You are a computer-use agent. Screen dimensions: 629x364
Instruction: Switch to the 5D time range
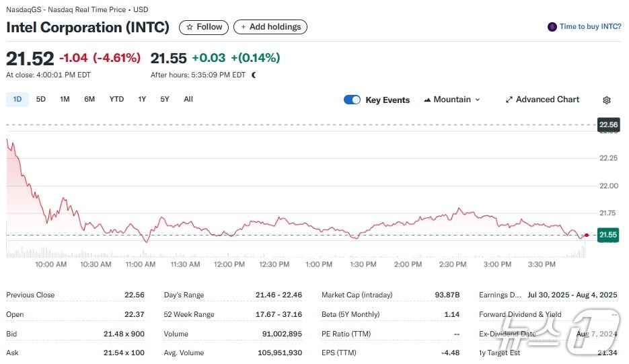tap(41, 99)
